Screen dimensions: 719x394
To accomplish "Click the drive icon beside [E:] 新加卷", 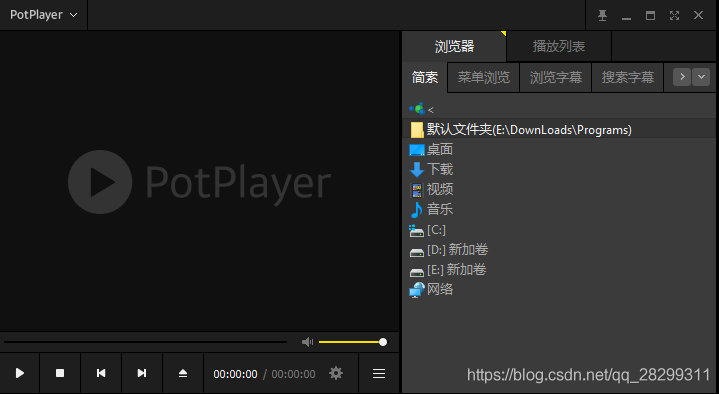I will click(416, 272).
